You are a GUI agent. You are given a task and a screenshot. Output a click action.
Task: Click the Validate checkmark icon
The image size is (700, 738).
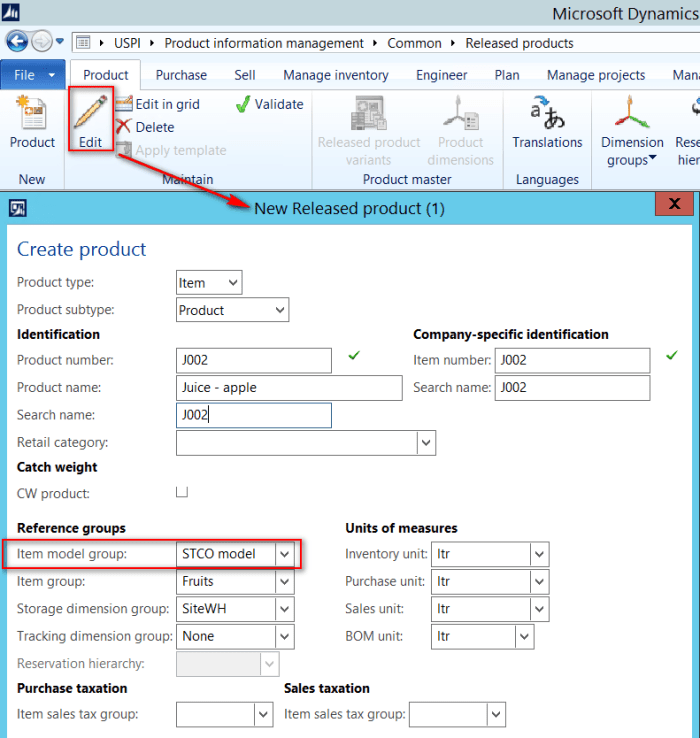(x=243, y=104)
